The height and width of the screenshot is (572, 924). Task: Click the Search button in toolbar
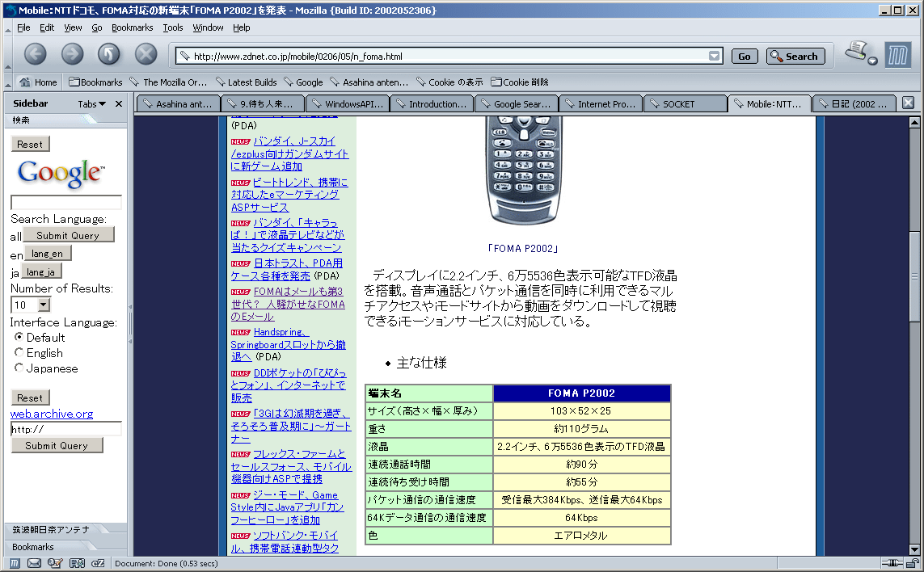(x=795, y=56)
